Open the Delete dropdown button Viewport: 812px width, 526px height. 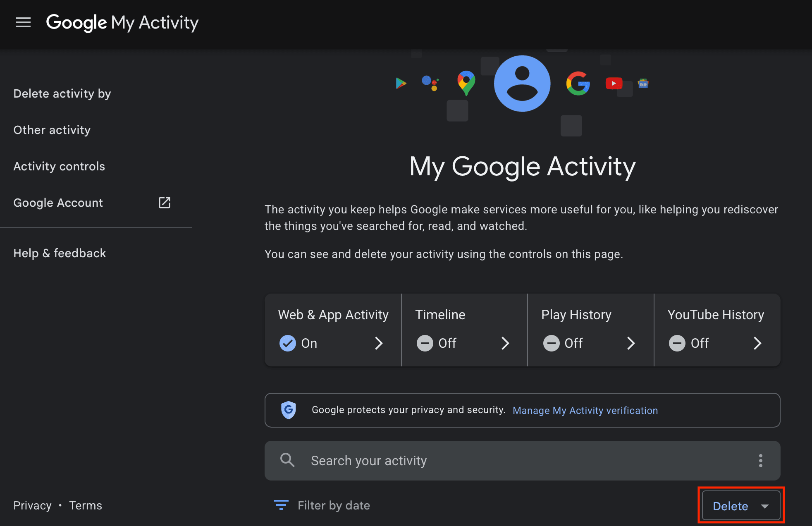pyautogui.click(x=741, y=506)
